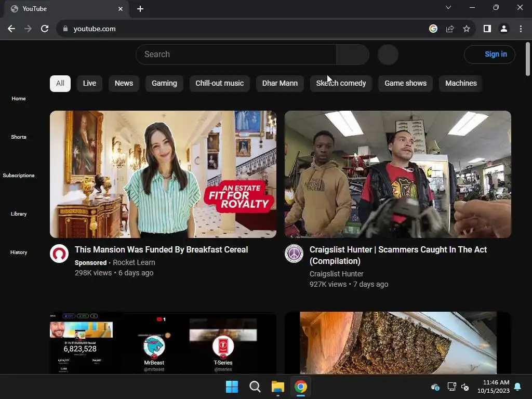532x399 pixels.
Task: Open Shorts in the sidebar
Action: click(19, 137)
